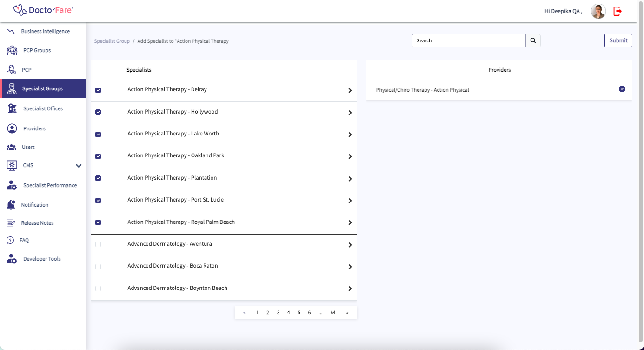Expand Action Physical Therapy - Delray arrow
The height and width of the screenshot is (350, 644).
(x=350, y=91)
